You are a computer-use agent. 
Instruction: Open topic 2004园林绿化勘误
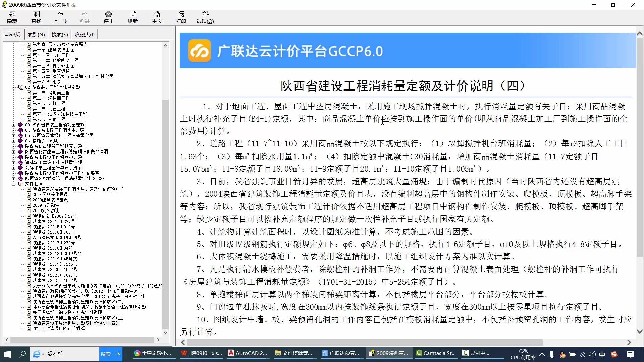click(x=50, y=194)
